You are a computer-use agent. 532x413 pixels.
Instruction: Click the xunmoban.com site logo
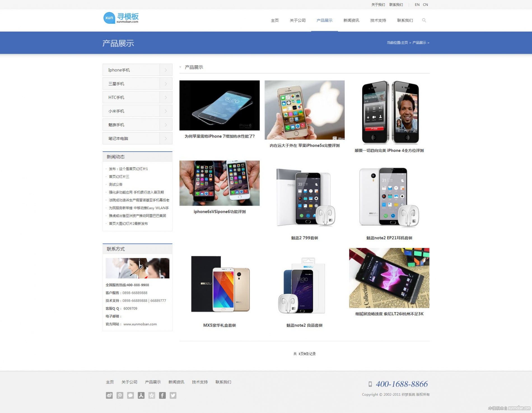tap(121, 18)
